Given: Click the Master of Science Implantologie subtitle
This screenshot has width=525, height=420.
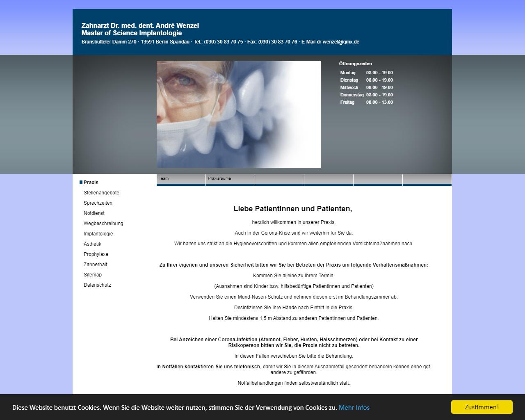Looking at the screenshot, I should coord(132,33).
